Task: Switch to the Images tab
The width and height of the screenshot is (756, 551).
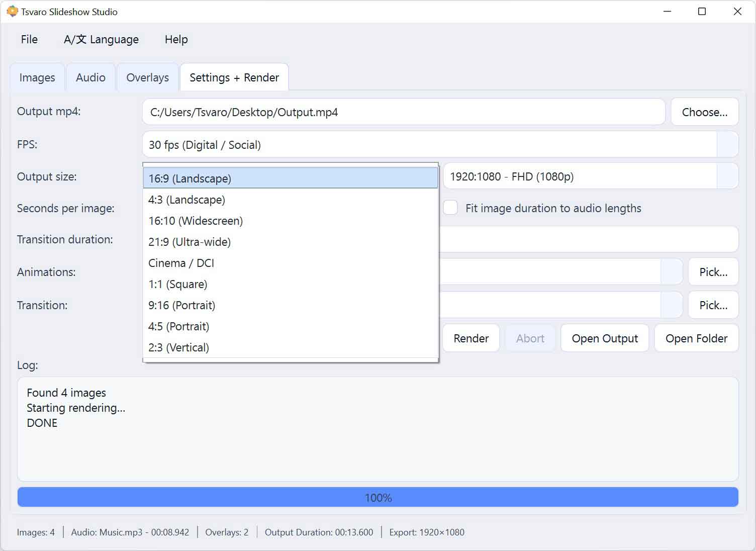Action: coord(37,77)
